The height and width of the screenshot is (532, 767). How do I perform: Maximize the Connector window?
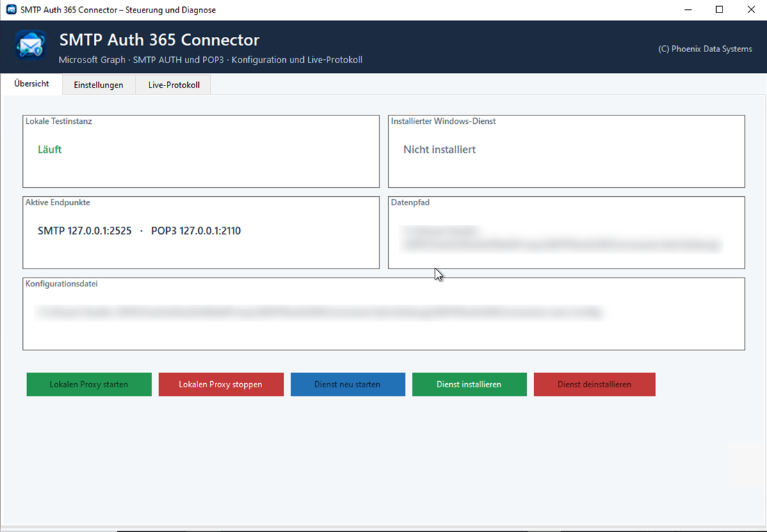[x=719, y=10]
